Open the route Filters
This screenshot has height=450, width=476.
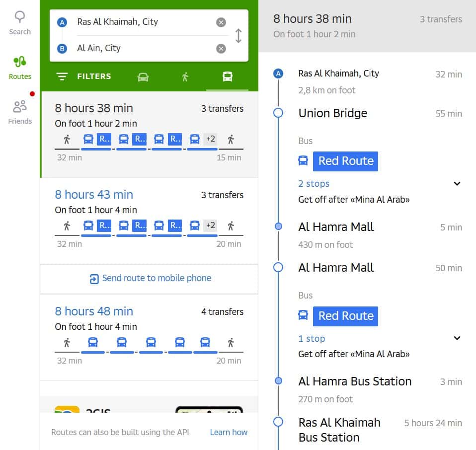click(x=84, y=76)
